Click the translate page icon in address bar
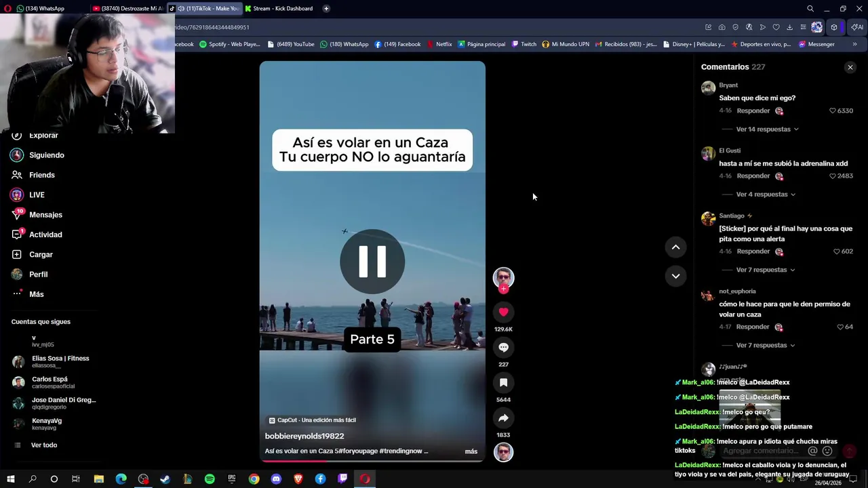The image size is (868, 488). pos(749,27)
